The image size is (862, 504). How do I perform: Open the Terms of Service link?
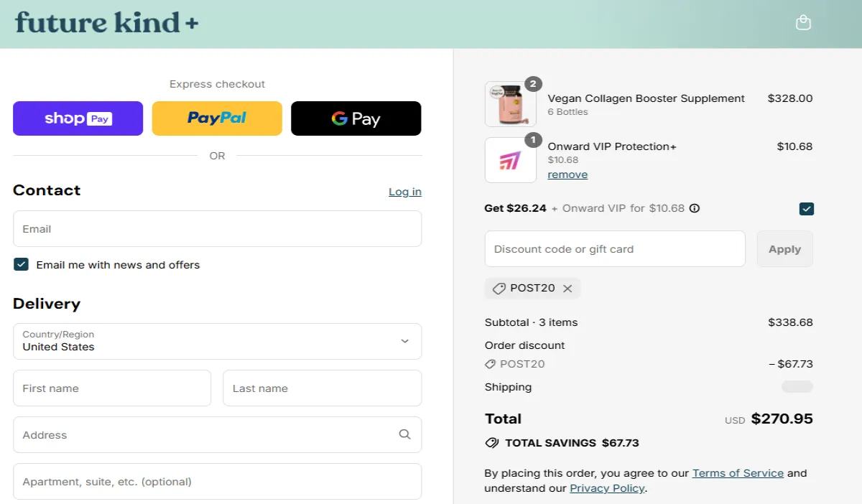point(738,472)
